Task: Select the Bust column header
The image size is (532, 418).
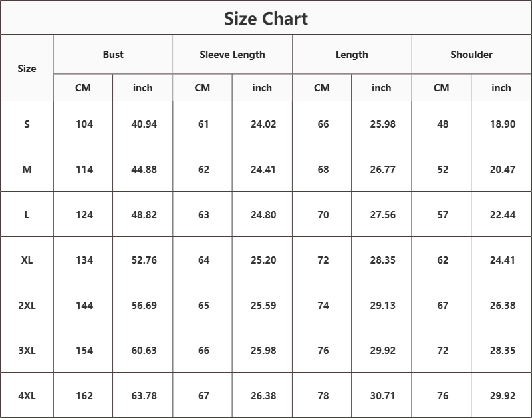Action: pyautogui.click(x=113, y=55)
